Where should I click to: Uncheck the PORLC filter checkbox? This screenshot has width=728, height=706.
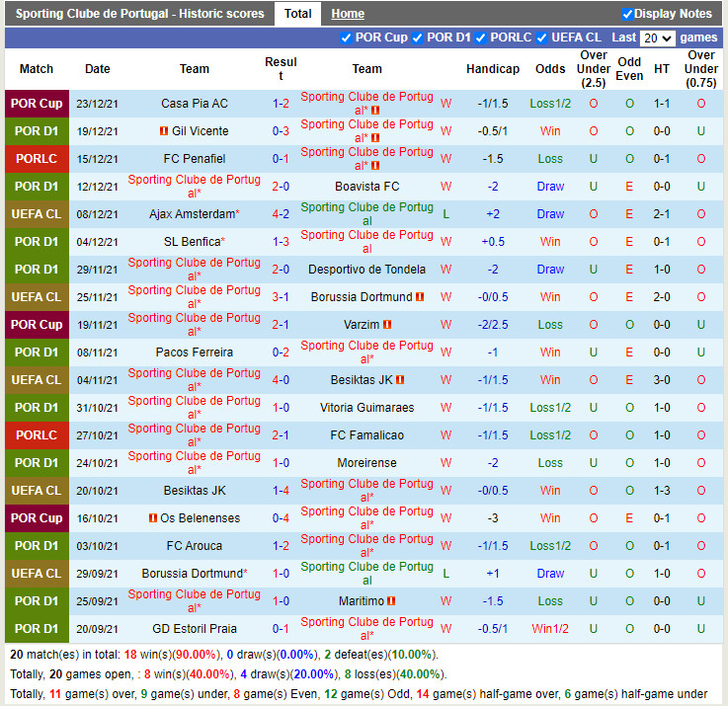tap(481, 38)
